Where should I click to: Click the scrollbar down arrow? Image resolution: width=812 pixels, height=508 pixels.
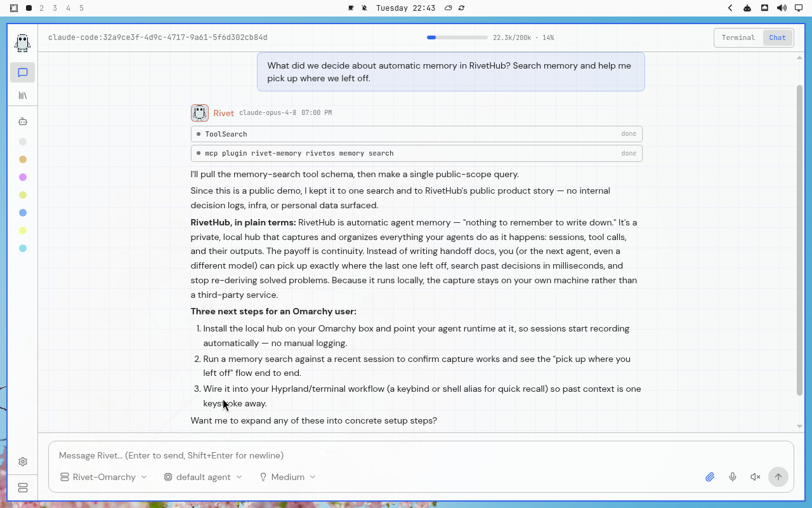(x=799, y=426)
